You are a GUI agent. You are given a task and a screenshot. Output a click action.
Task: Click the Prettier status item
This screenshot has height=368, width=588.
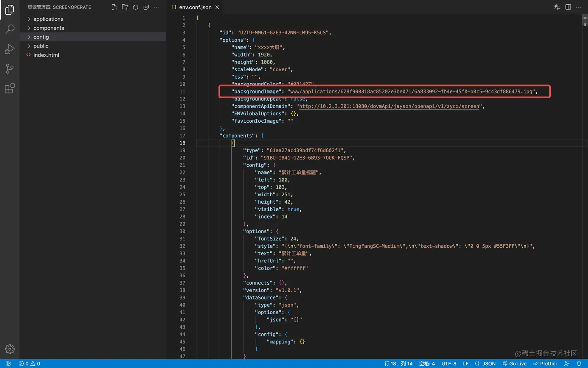[545, 364]
